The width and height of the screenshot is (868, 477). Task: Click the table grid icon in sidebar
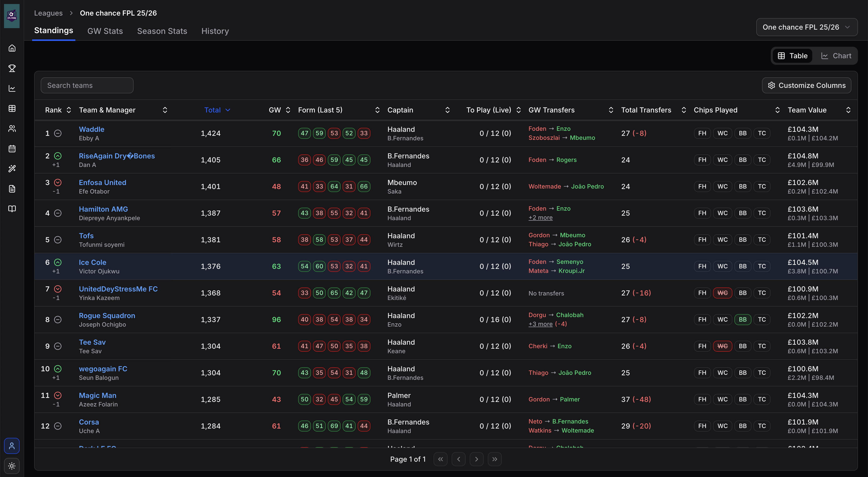click(12, 108)
